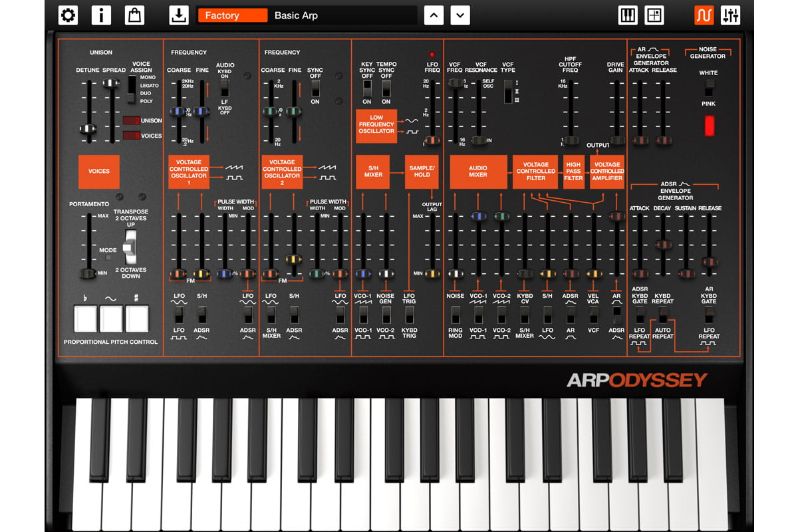The width and height of the screenshot is (798, 532).
Task: Flip the Noise Gen / VCO-2 switch
Action: [x=386, y=314]
